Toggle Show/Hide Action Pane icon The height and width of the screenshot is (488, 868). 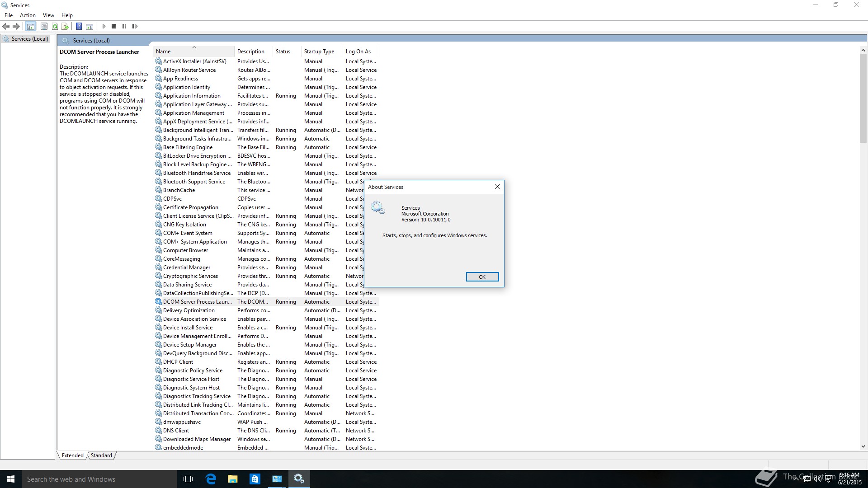90,26
